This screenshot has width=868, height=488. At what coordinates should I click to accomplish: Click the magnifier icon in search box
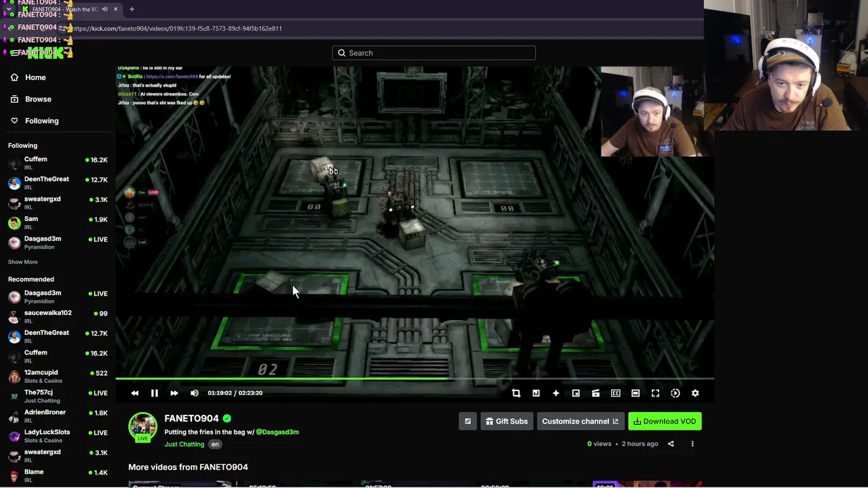pyautogui.click(x=342, y=53)
